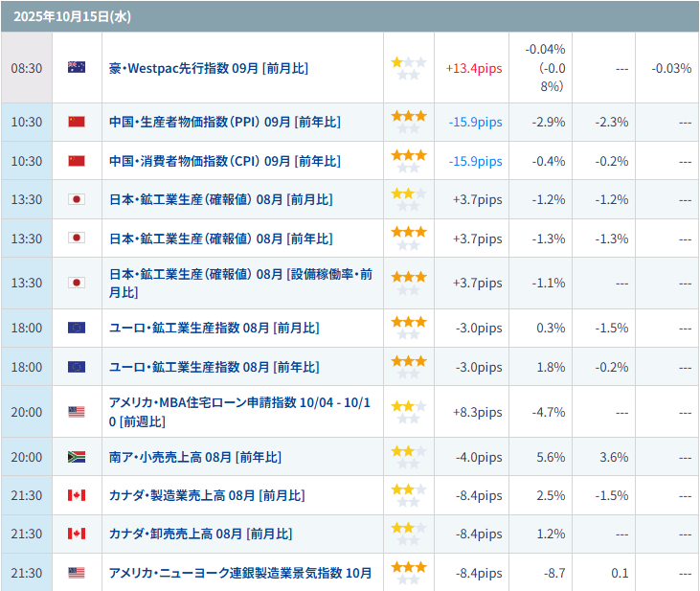Open 豪・Westpac先行指数 09月 indicator link
Screen dimensions: 700x591
[209, 68]
